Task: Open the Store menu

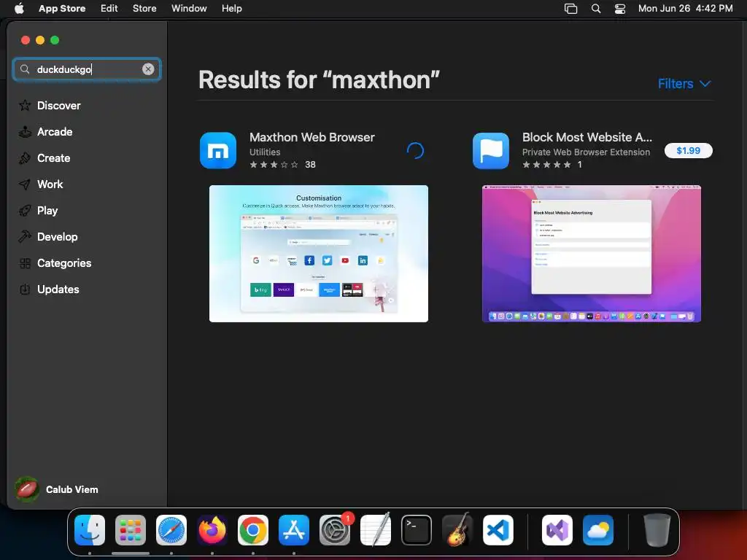Action: click(144, 8)
